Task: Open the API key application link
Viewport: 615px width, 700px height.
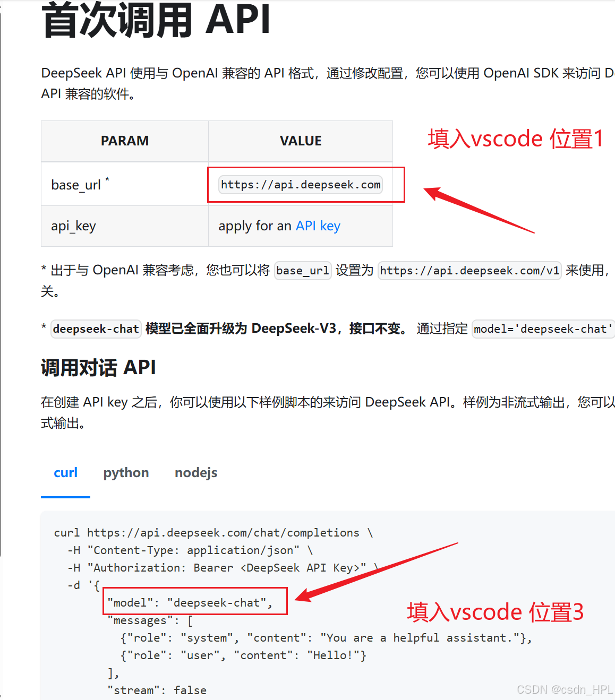Action: [318, 226]
